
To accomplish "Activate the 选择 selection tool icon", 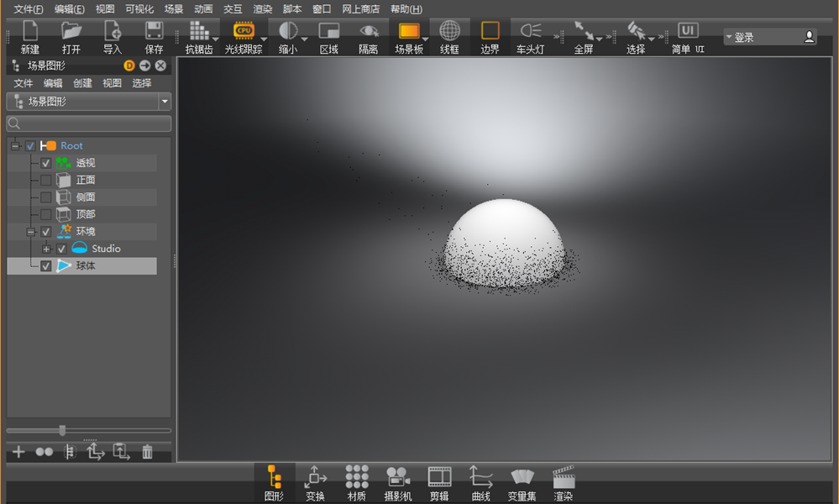I will tap(636, 31).
